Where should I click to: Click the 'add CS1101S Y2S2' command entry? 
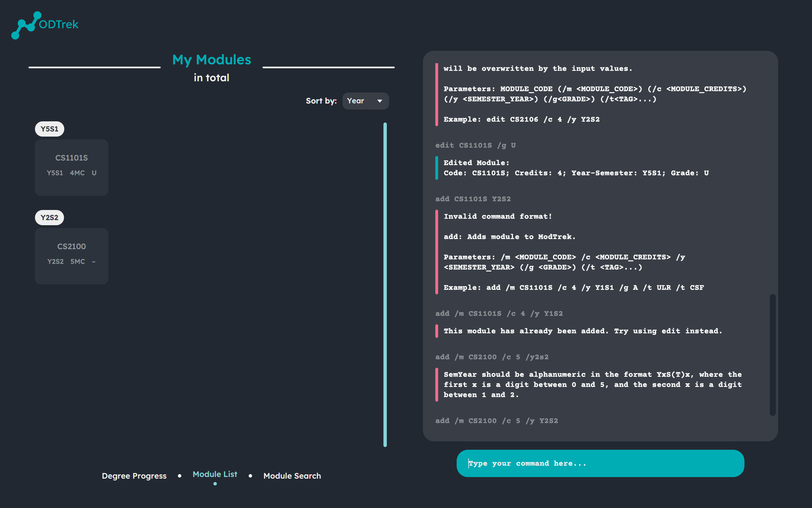[x=473, y=199]
